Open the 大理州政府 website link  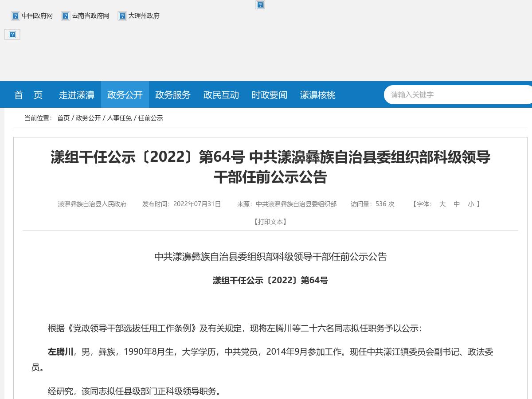pos(143,16)
